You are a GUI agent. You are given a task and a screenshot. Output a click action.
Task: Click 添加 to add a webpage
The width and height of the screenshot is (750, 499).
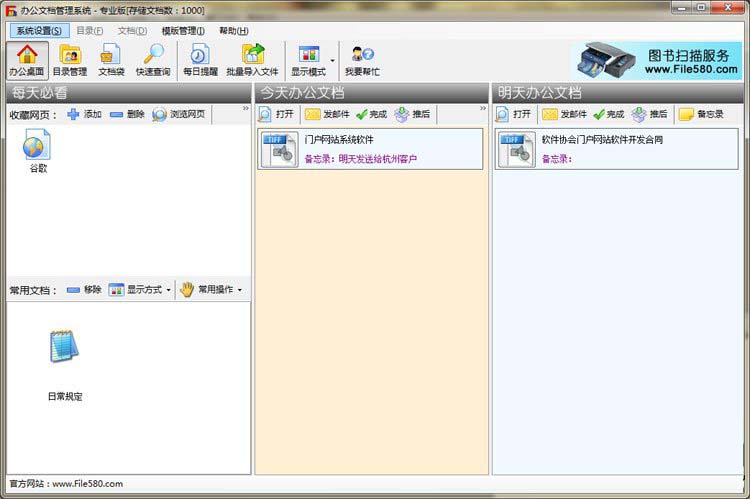84,115
